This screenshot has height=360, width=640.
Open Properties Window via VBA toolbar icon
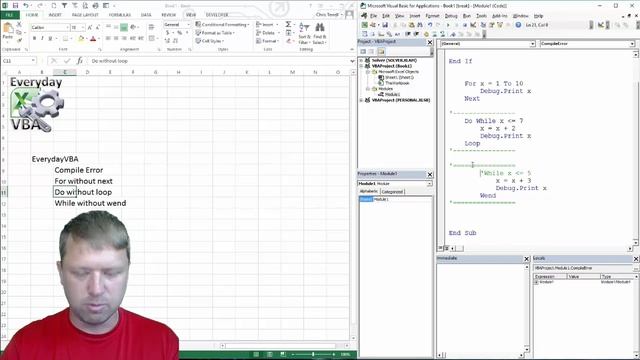[491, 25]
